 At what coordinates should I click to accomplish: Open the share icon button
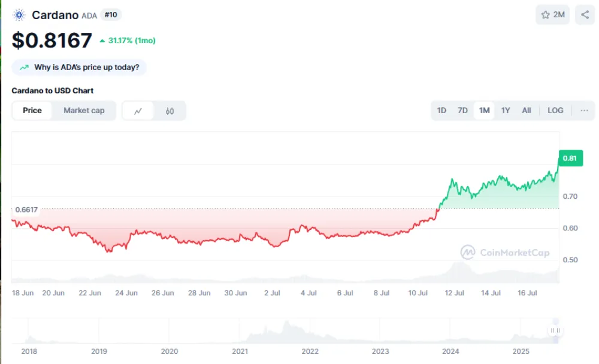coord(585,15)
